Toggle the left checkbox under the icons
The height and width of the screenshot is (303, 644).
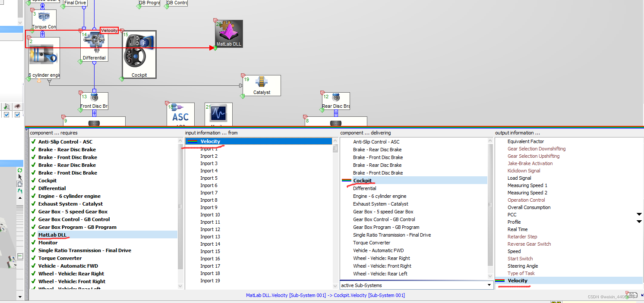[x=6, y=115]
